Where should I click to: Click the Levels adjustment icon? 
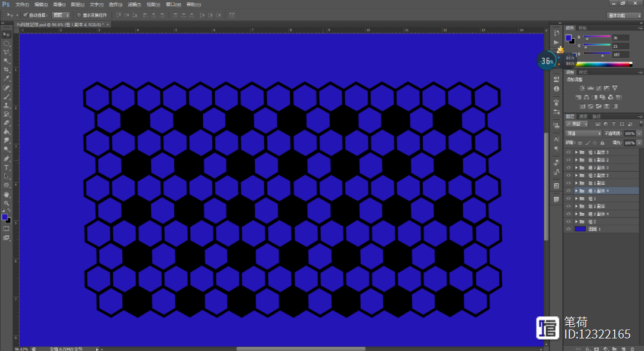(590, 88)
